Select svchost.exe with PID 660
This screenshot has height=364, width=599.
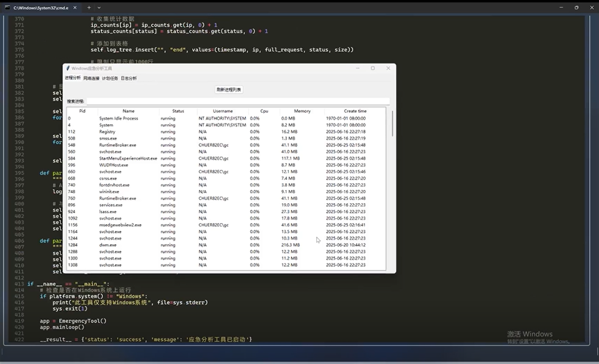[226, 171]
